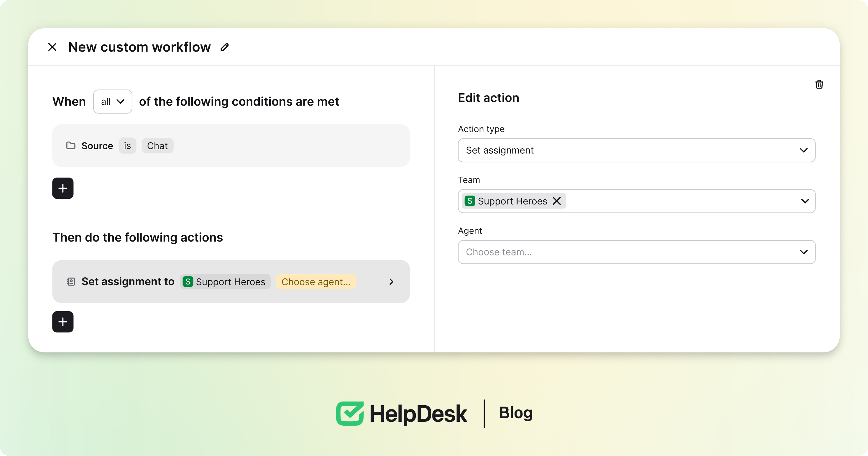Screen dimensions: 868x456
Task: Click the HelpDesk checkmark logo
Action: [350, 413]
